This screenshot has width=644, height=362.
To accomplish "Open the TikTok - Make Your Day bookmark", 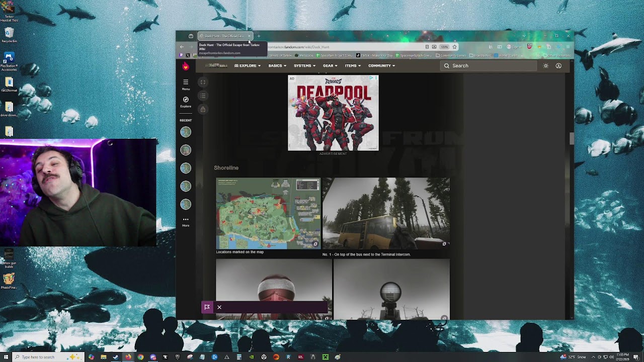I will click(374, 55).
